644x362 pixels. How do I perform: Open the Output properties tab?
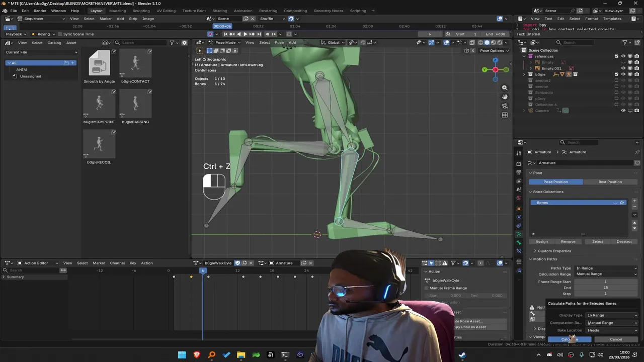519,172
